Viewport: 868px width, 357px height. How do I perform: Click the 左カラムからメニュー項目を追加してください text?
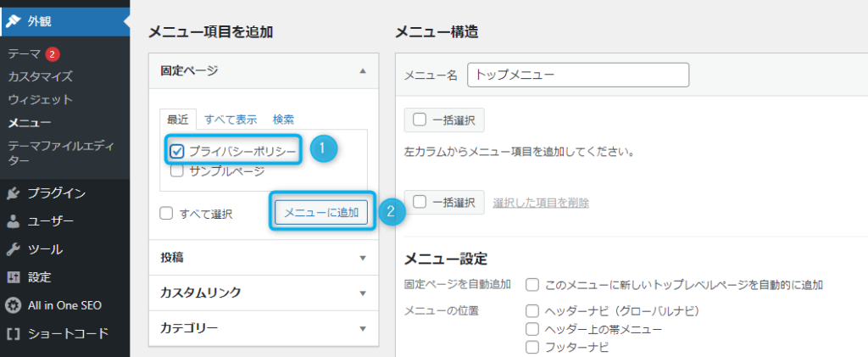pyautogui.click(x=520, y=152)
